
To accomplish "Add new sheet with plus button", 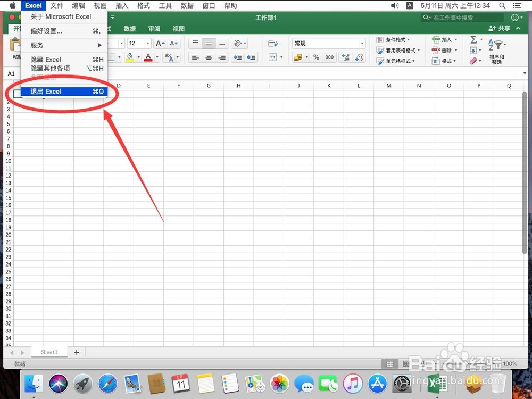I will (x=77, y=352).
